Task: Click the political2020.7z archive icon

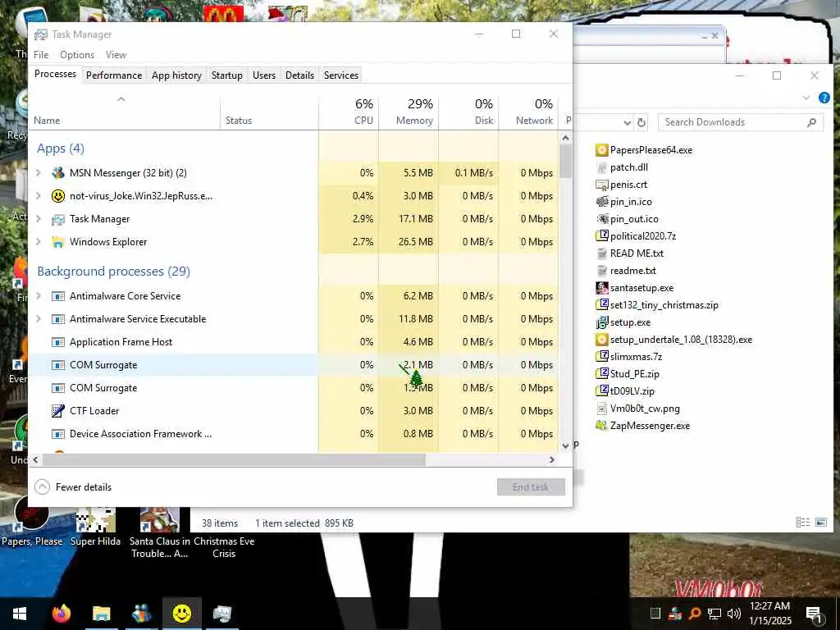Action: click(601, 235)
